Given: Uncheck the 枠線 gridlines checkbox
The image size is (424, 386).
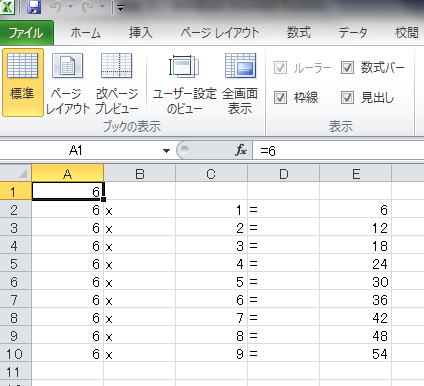Looking at the screenshot, I should [280, 98].
